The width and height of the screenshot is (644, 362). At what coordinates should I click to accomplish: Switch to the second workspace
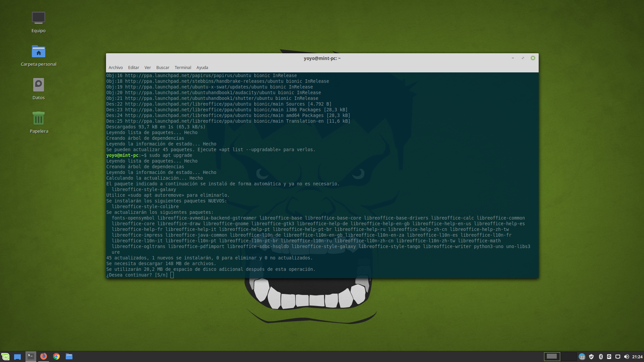(569, 356)
